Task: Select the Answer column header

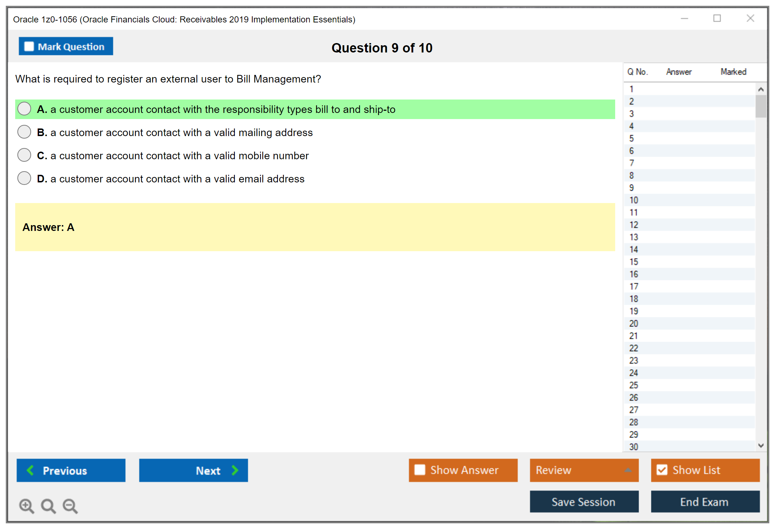Action: (x=678, y=72)
